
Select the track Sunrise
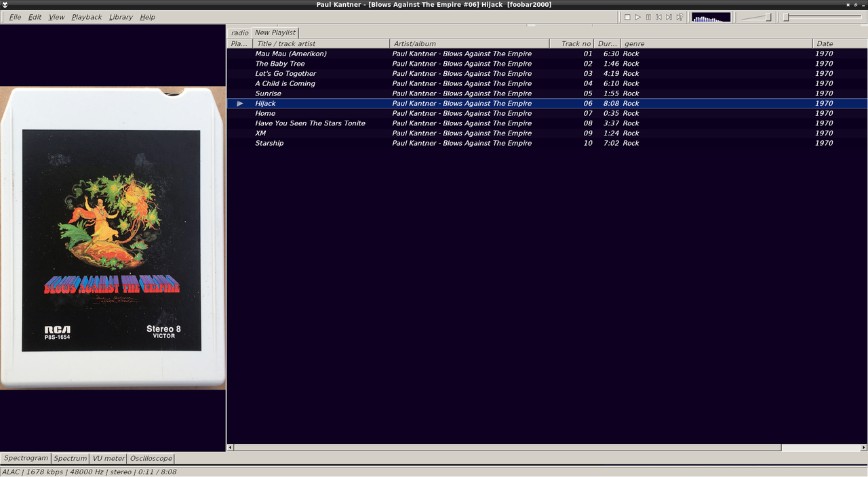[x=547, y=94]
